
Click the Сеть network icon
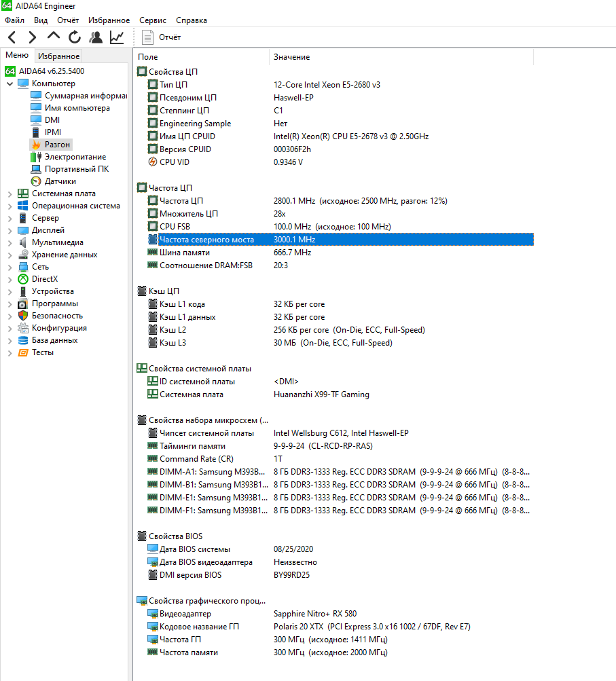(x=23, y=267)
